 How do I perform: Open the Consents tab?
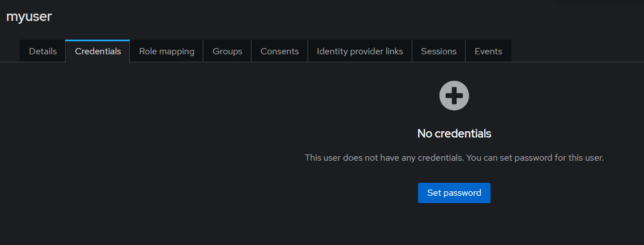pyautogui.click(x=279, y=51)
